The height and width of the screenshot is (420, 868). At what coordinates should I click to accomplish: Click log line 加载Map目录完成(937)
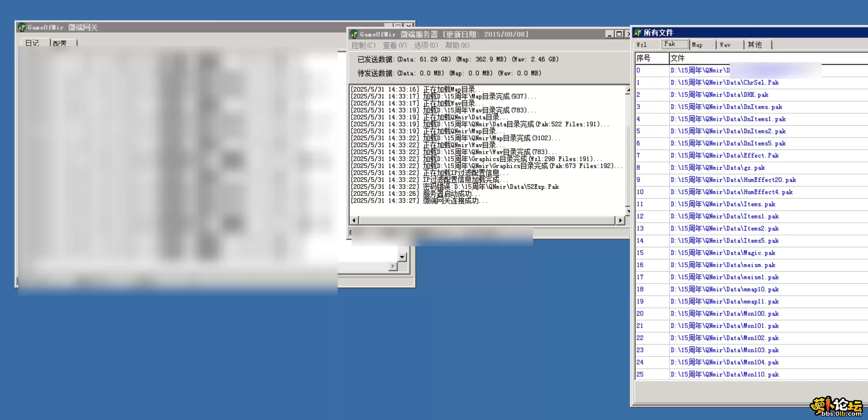tap(443, 97)
